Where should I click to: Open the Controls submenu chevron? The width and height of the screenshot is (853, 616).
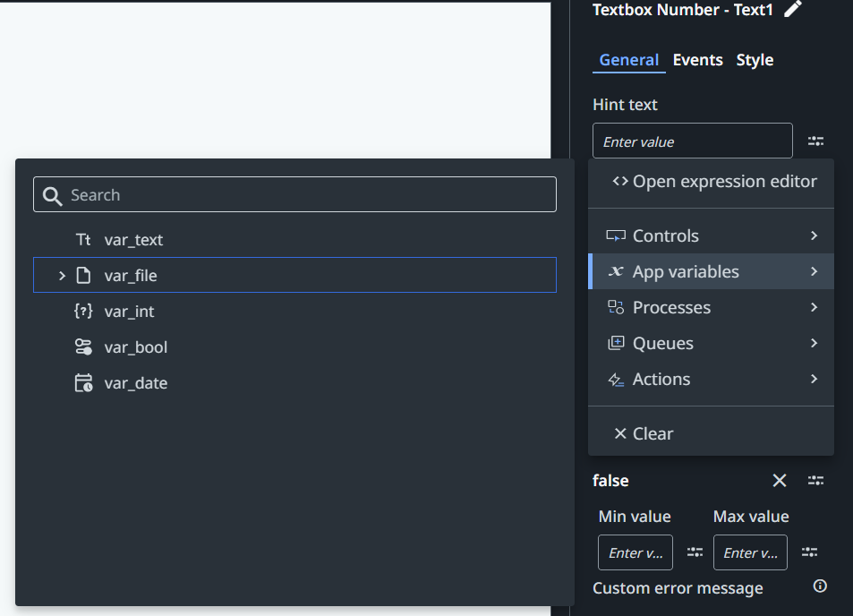pos(814,235)
